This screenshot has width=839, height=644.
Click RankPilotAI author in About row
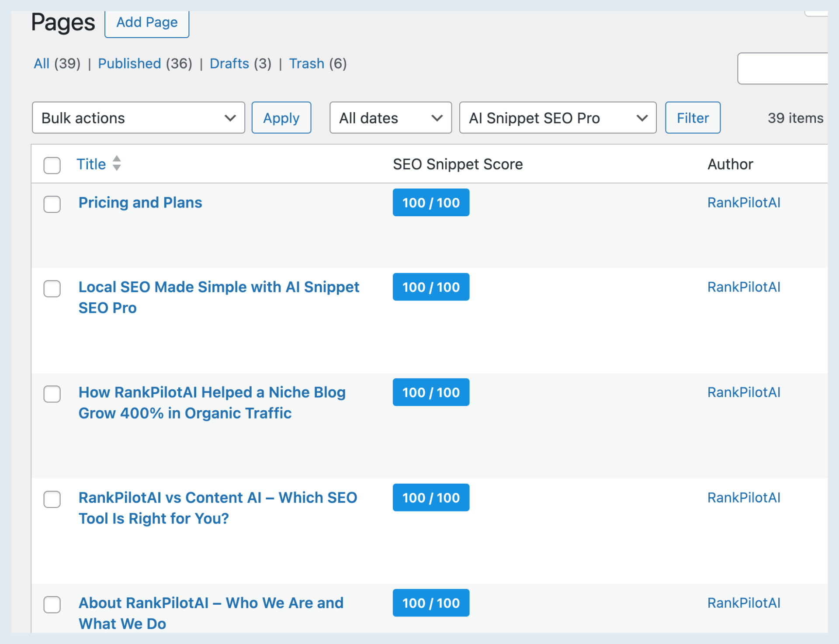(744, 603)
